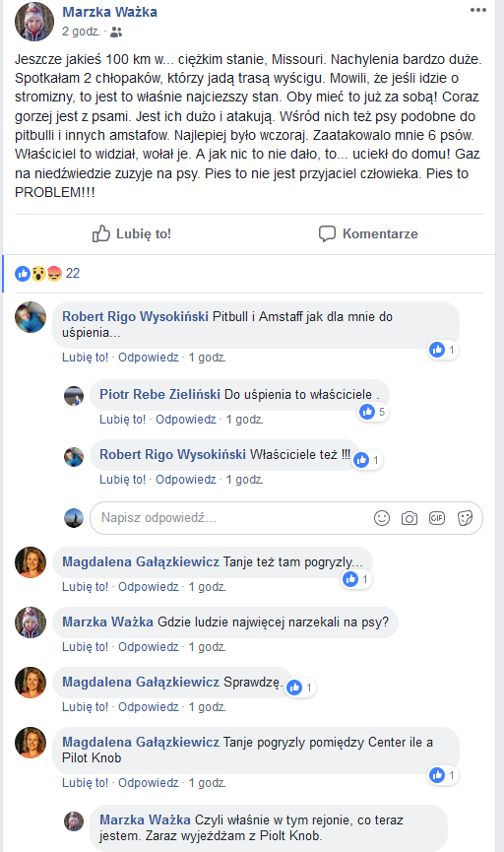Viewport: 504px width, 852px height.
Task: Click the like badge on 'Tanje też tam pogryzly' comment
Action: (x=356, y=579)
